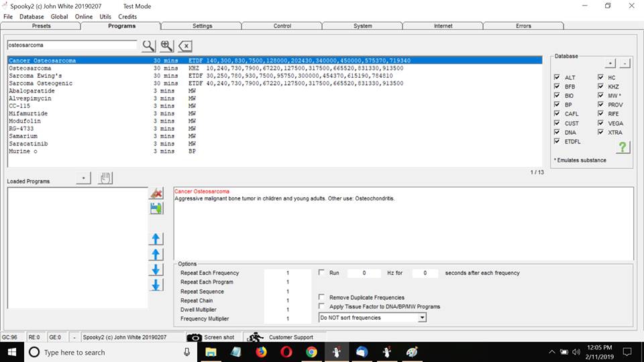The image size is (644, 362).
Task: Clear the search box with the X icon
Action: tap(185, 46)
